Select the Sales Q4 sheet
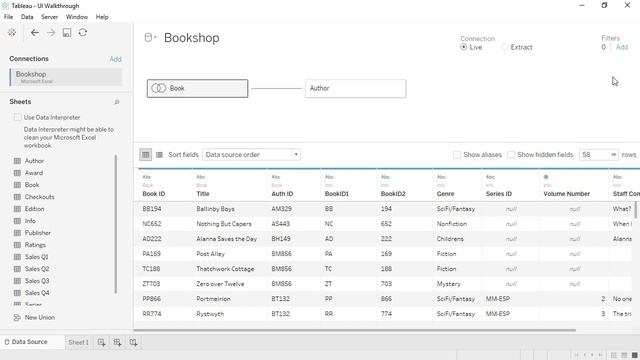 point(37,293)
